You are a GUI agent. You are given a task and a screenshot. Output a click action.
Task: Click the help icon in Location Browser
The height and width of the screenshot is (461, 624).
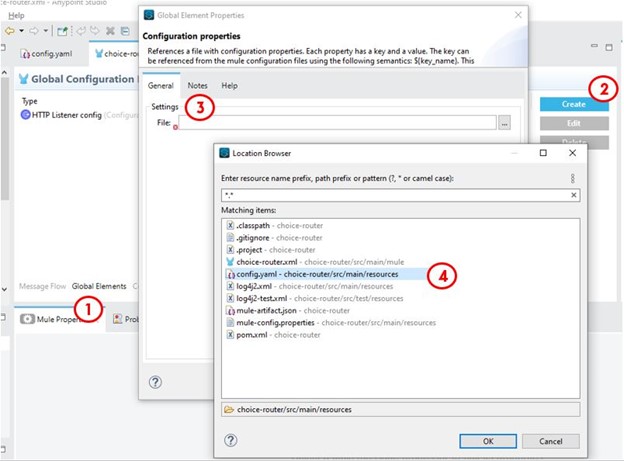(231, 440)
